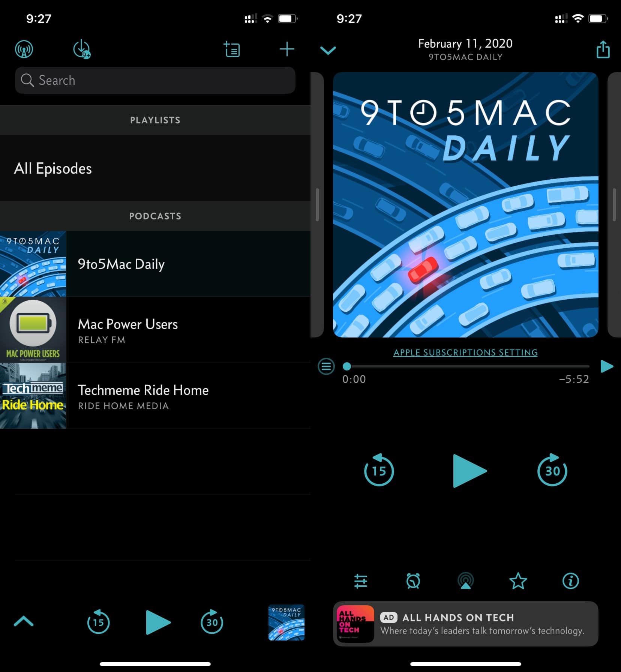The image size is (621, 672).
Task: Expand the mini player with up chevron
Action: pyautogui.click(x=24, y=622)
